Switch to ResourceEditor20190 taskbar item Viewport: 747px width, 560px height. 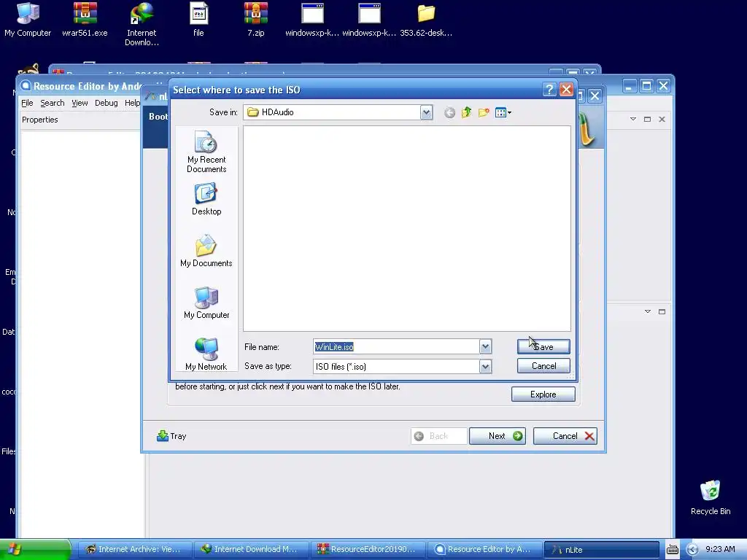coord(368,550)
